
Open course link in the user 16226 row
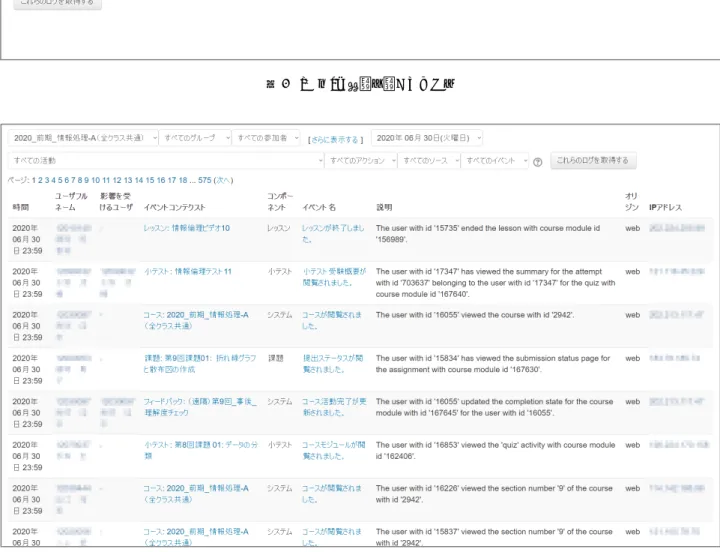click(196, 494)
